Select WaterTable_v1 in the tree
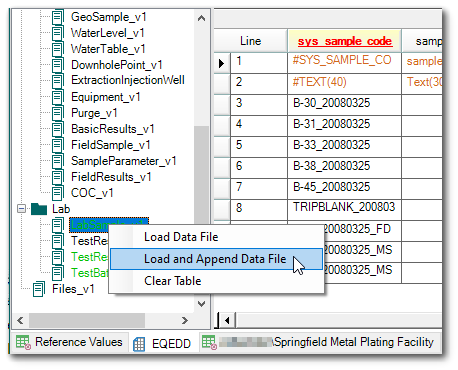458x370 pixels. 108,49
